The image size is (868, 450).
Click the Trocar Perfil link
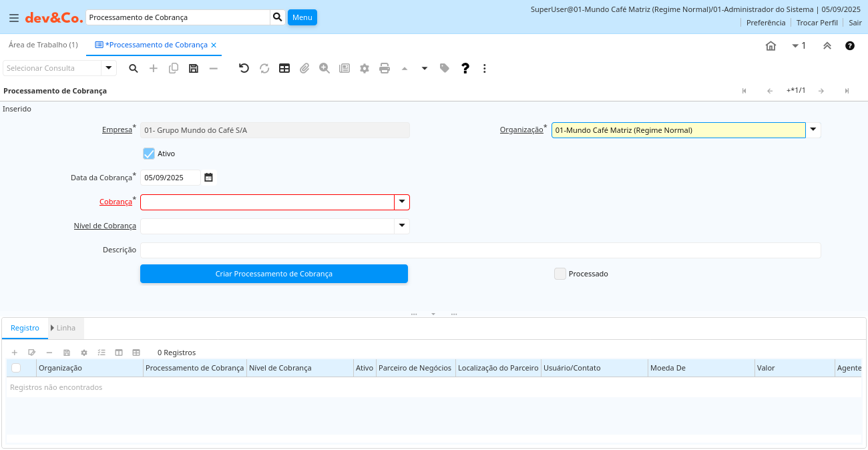pos(817,23)
